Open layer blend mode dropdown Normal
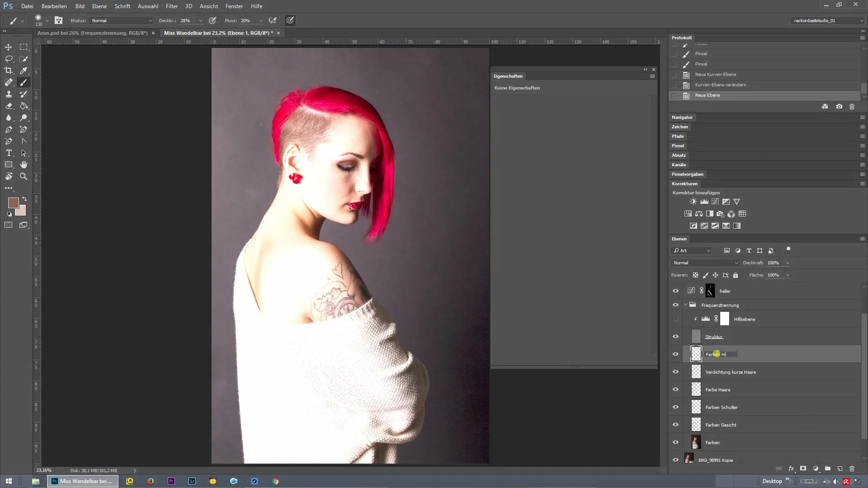 [x=705, y=263]
